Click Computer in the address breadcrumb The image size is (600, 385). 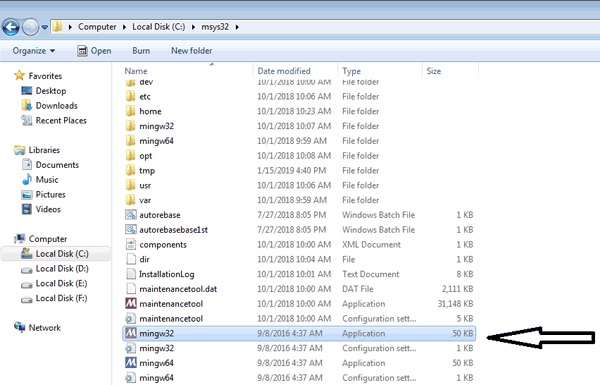pyautogui.click(x=97, y=27)
